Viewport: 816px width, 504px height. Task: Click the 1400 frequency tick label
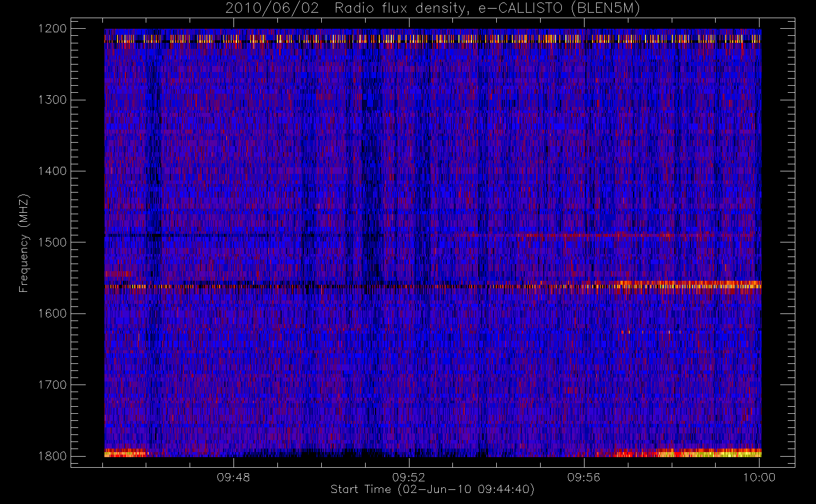(52, 171)
